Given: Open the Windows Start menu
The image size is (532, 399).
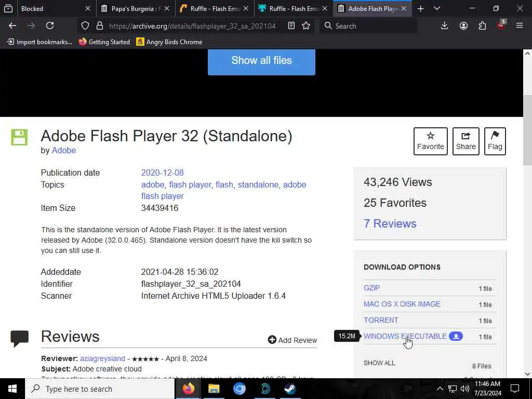Looking at the screenshot, I should (x=12, y=389).
